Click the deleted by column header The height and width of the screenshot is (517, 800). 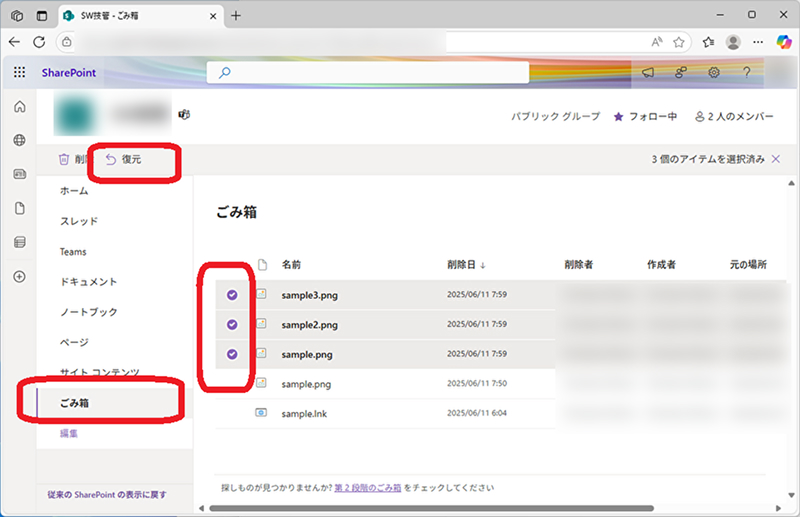[579, 264]
